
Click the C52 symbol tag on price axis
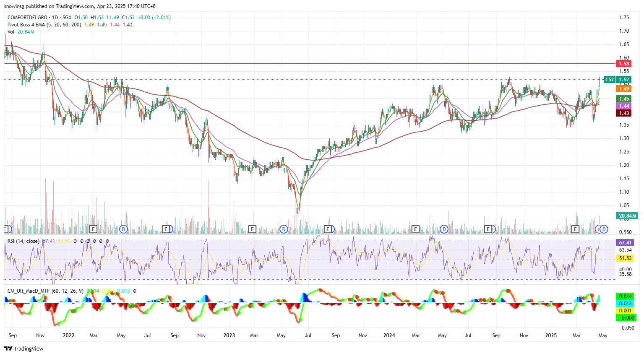coord(610,80)
